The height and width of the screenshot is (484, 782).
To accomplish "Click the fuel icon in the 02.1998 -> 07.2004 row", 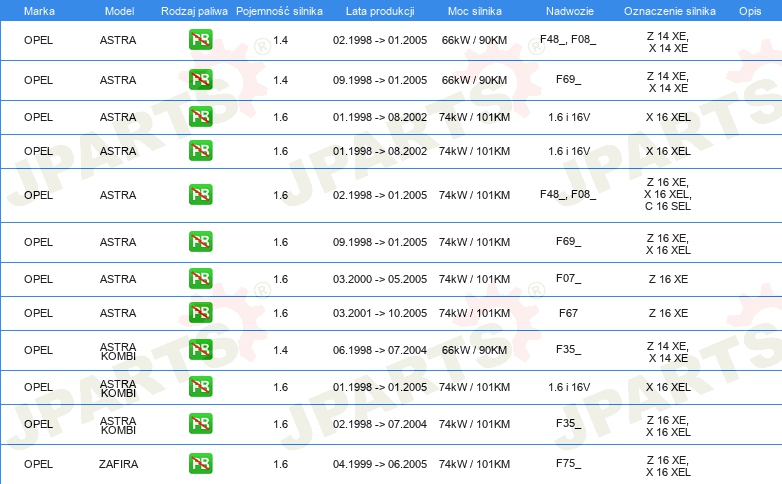I will (200, 424).
